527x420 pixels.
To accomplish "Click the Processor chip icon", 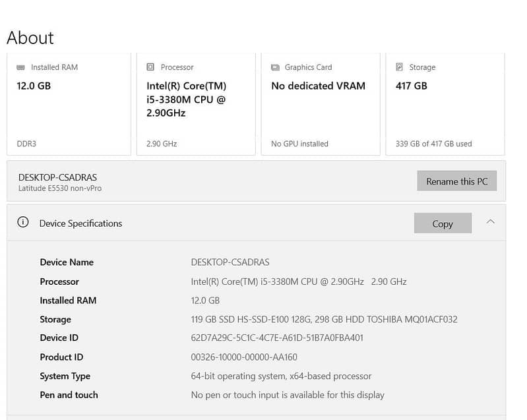I will pyautogui.click(x=150, y=67).
